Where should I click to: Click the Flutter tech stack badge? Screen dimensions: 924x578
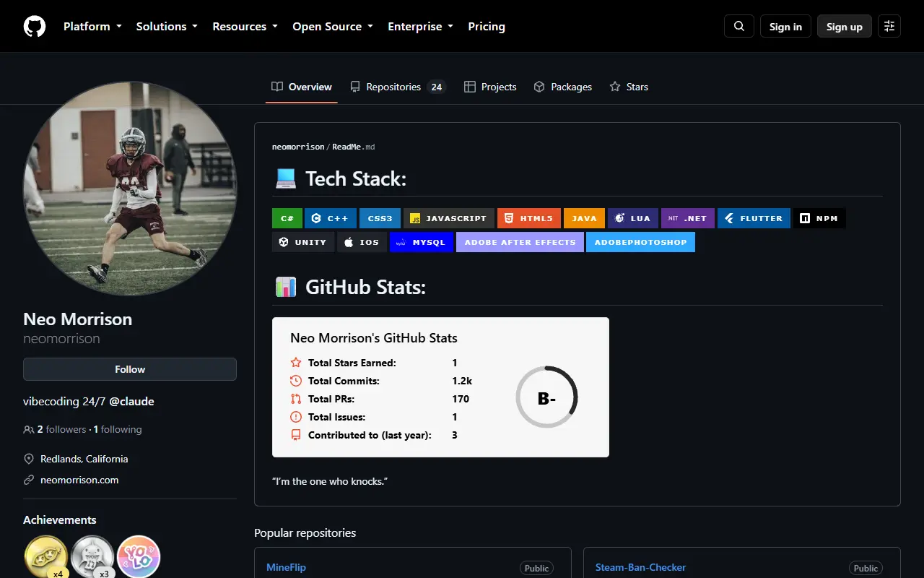coord(754,218)
